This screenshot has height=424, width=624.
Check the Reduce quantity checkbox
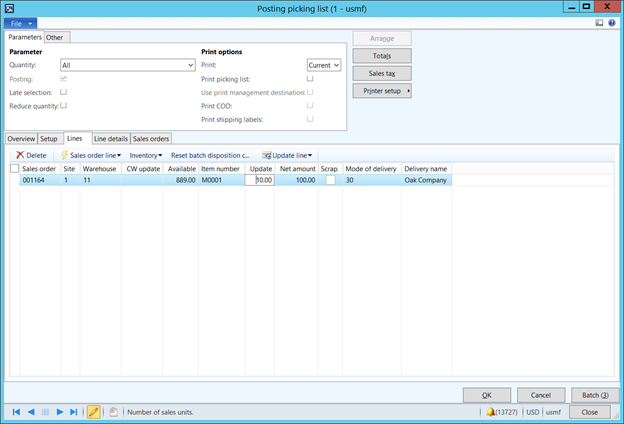(64, 104)
